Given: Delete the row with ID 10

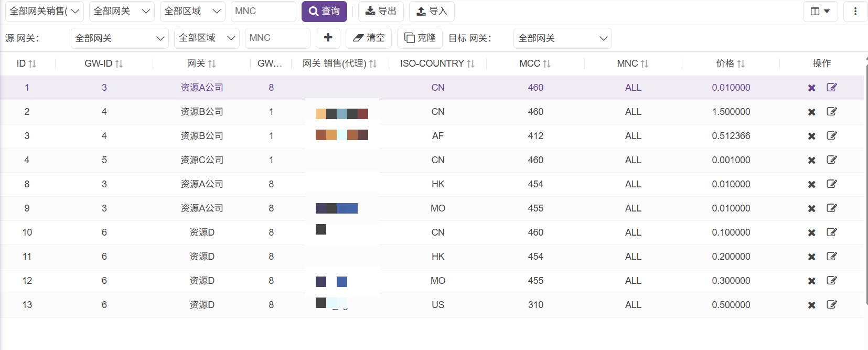Looking at the screenshot, I should pyautogui.click(x=811, y=232).
